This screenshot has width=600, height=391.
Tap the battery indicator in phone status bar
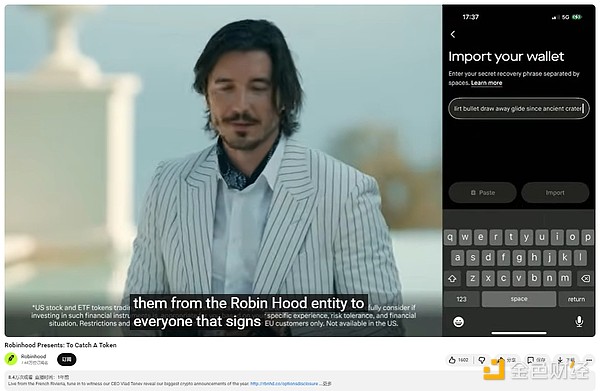click(577, 17)
